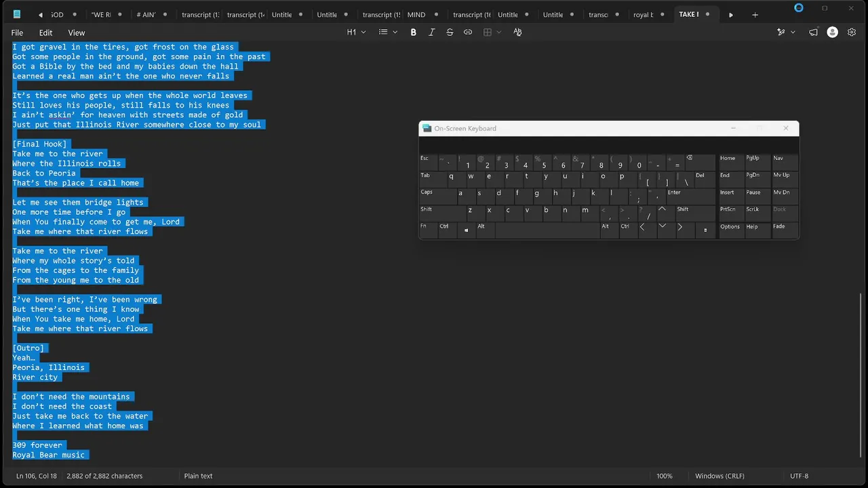Click the "309 forever" line
This screenshot has height=488, width=868.
click(37, 445)
